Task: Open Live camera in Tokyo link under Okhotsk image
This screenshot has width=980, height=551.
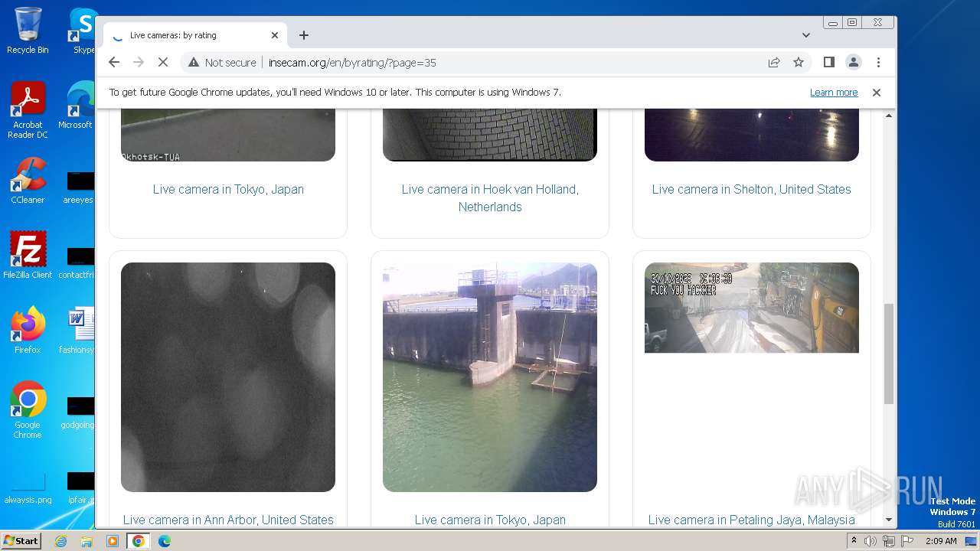Action: tap(228, 189)
